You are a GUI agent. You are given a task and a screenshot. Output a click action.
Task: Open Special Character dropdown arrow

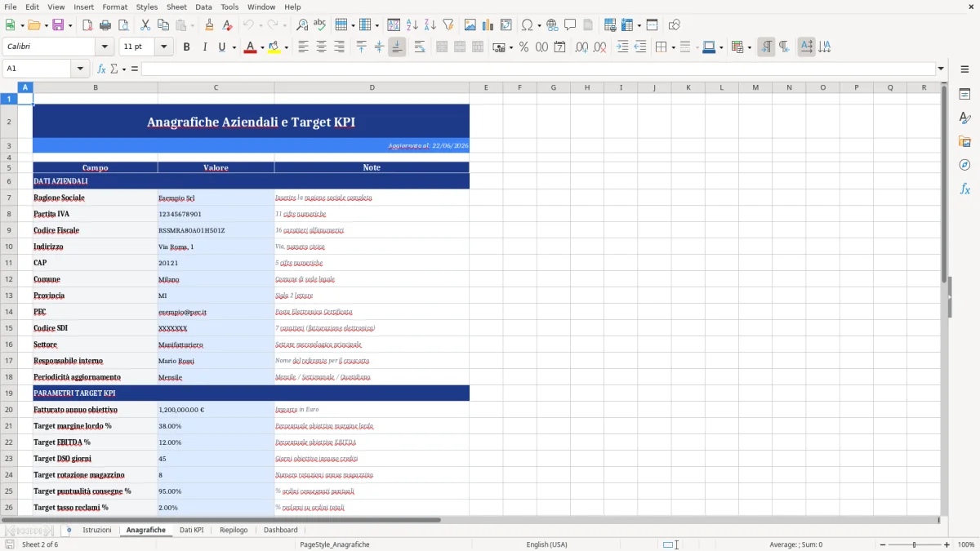[539, 25]
